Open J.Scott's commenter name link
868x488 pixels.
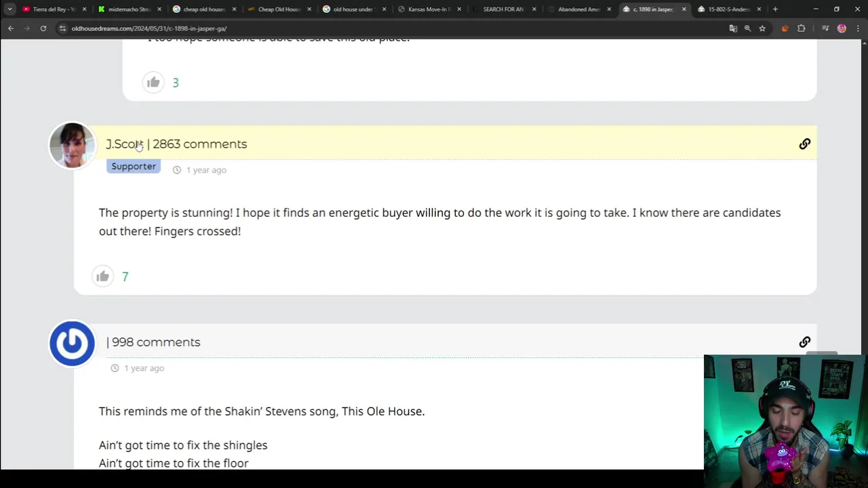[x=124, y=144]
